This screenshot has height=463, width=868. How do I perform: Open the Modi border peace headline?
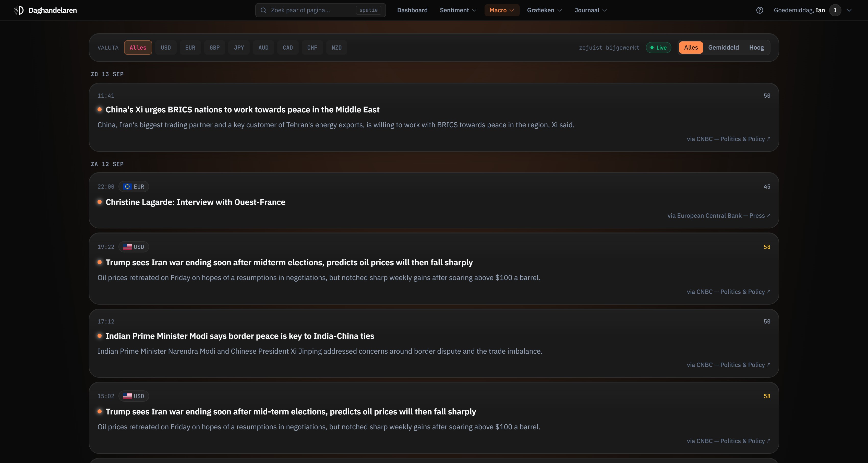click(240, 336)
